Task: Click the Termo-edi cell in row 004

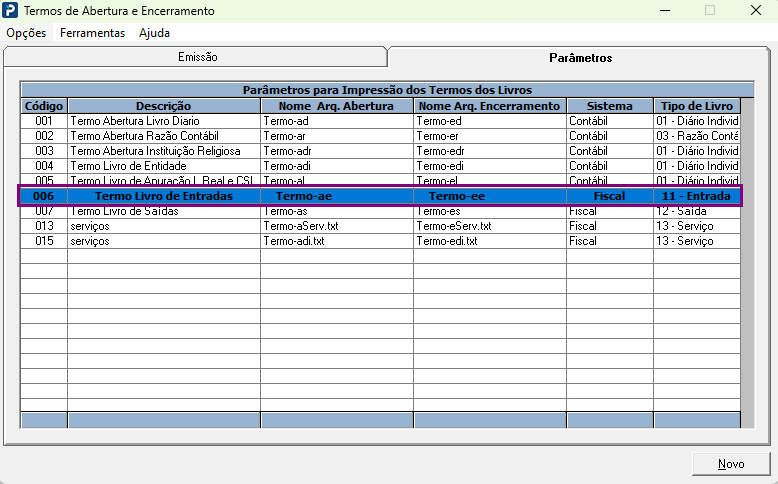Action: (x=489, y=166)
